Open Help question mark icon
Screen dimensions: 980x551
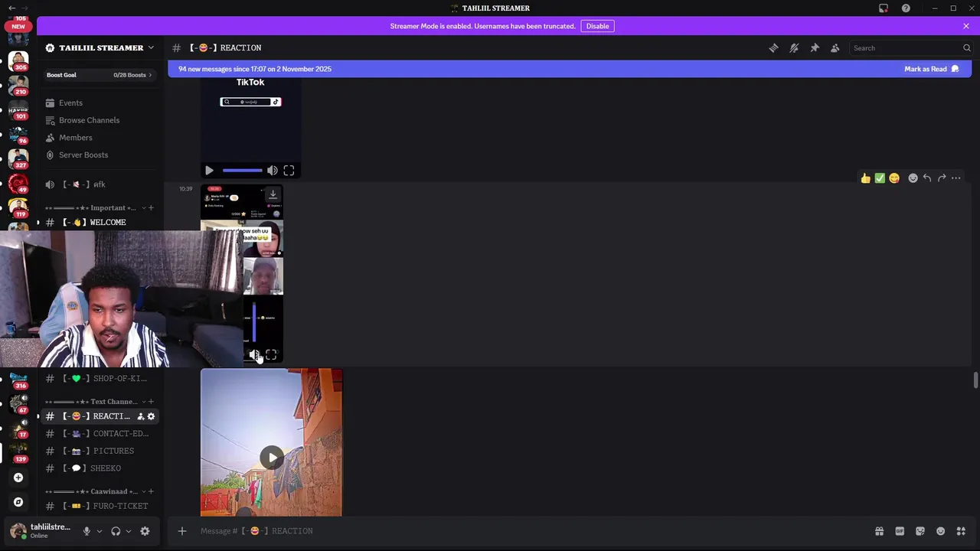(x=906, y=8)
